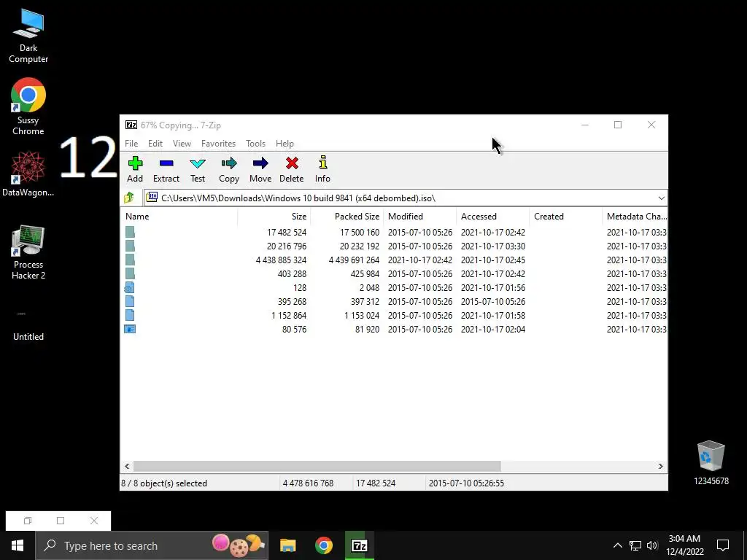Run the Test archive tool
The height and width of the screenshot is (560, 747).
click(197, 169)
